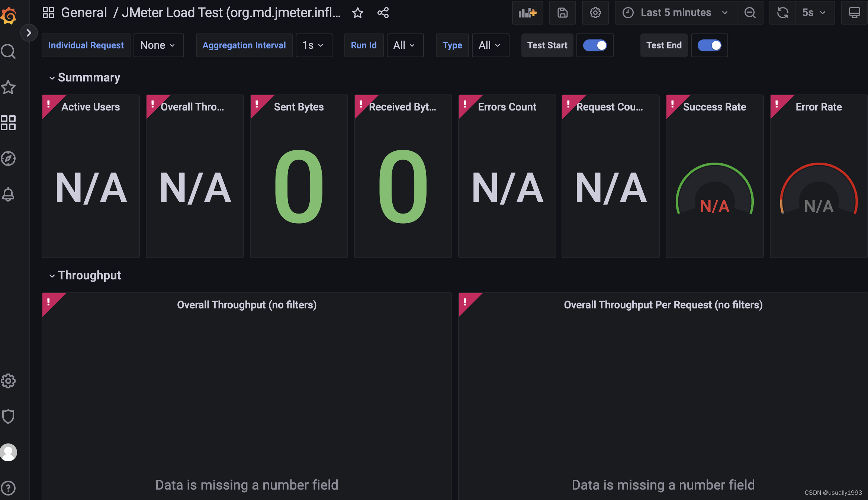This screenshot has width=868, height=500.
Task: Click the Run Id variable label
Action: (364, 45)
